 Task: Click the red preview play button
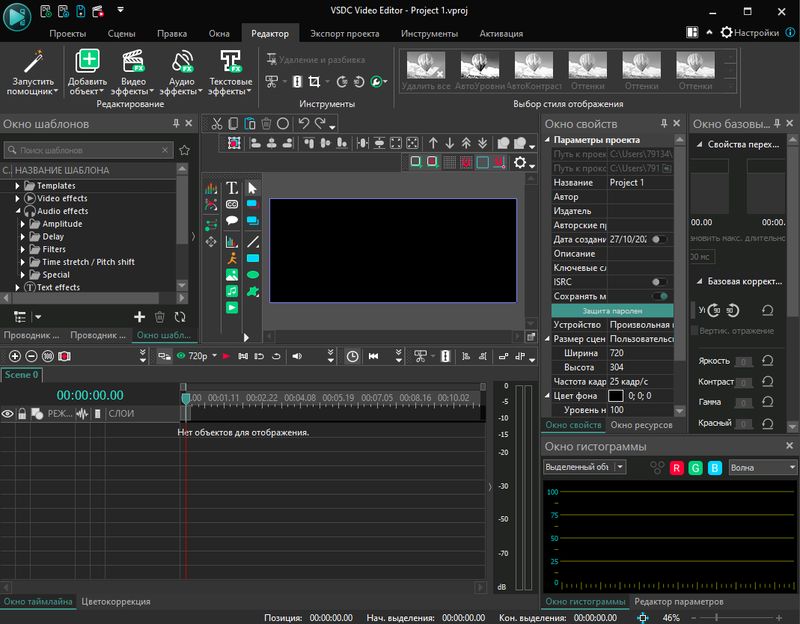[226, 356]
